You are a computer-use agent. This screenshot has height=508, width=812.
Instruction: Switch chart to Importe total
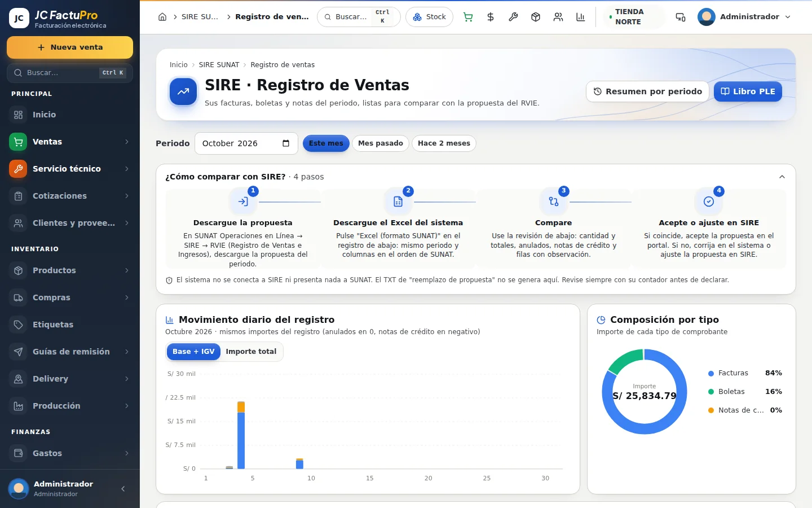(251, 352)
